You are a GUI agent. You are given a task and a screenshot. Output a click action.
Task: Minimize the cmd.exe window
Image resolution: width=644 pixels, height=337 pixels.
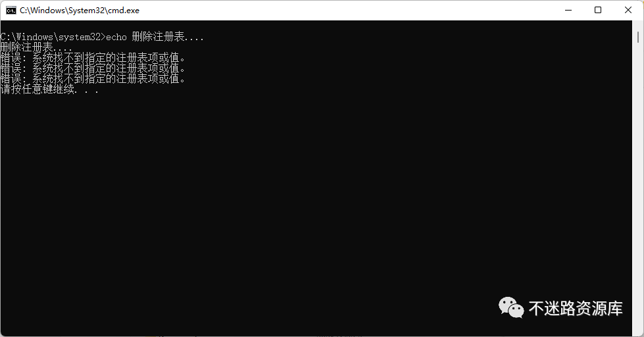coord(568,11)
